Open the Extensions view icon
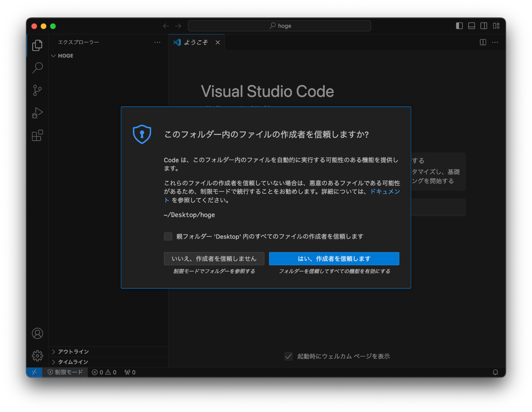The height and width of the screenshot is (412, 532). 37,135
